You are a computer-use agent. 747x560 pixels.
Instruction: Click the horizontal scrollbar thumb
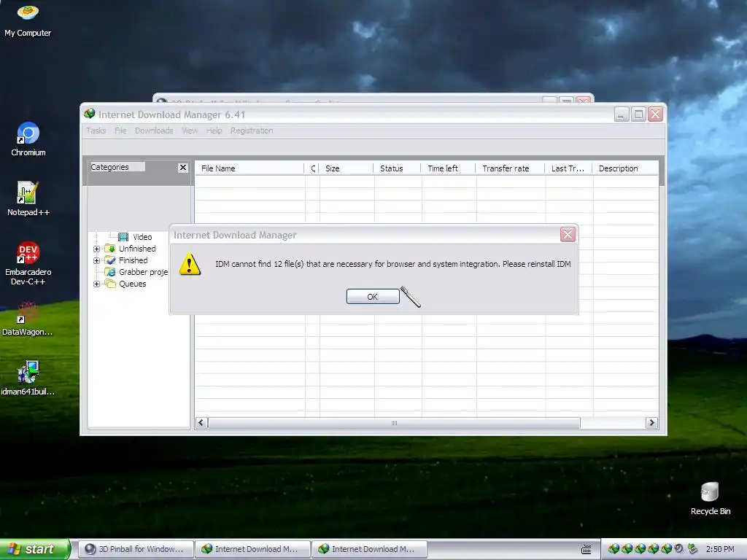(x=394, y=423)
